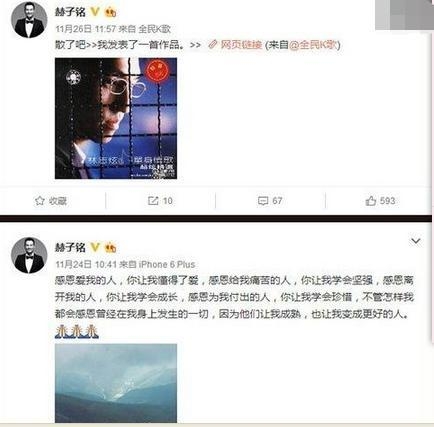Viewport: 434px width, 427px height.
Task: Click the gold V verification badge on top post
Action: 95,12
